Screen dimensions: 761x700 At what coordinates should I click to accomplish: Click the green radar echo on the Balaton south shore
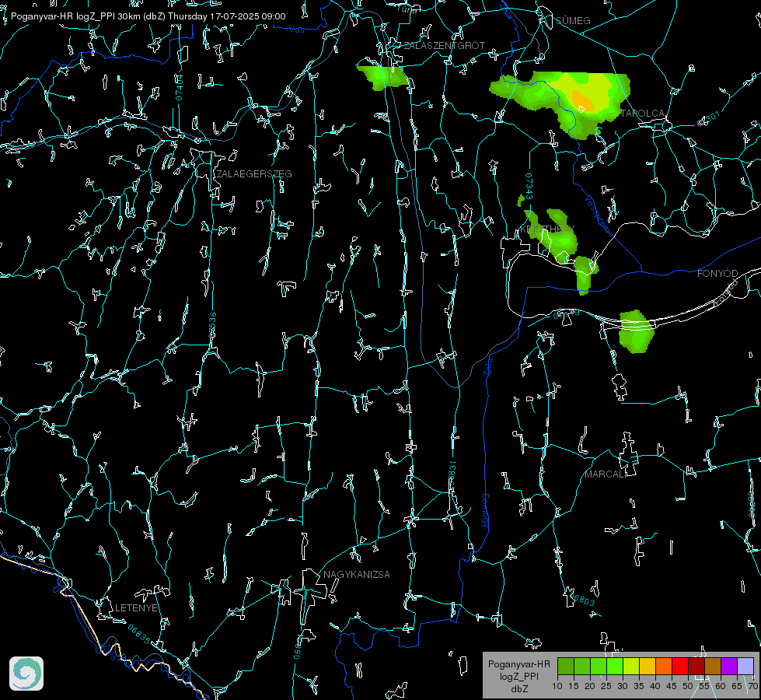point(637,331)
